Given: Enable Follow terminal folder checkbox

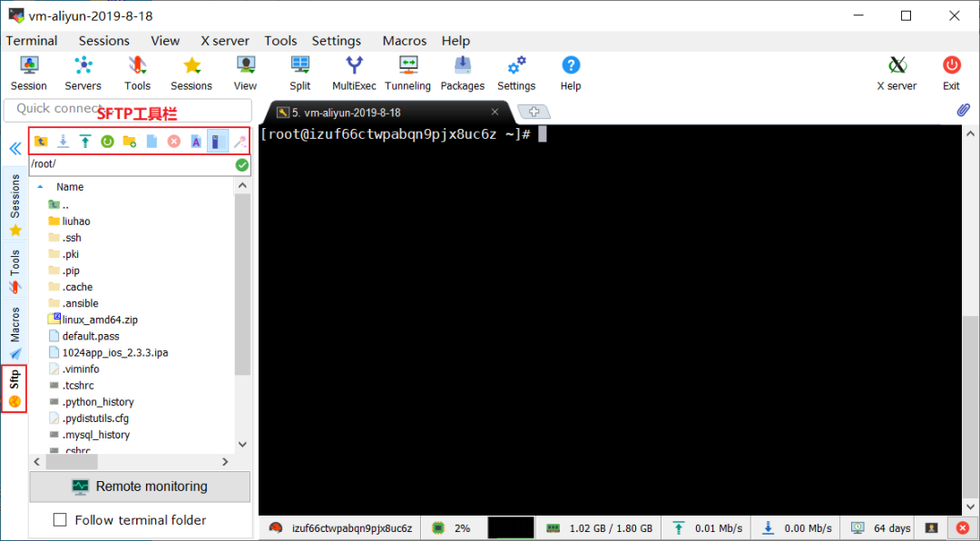Looking at the screenshot, I should (x=60, y=520).
